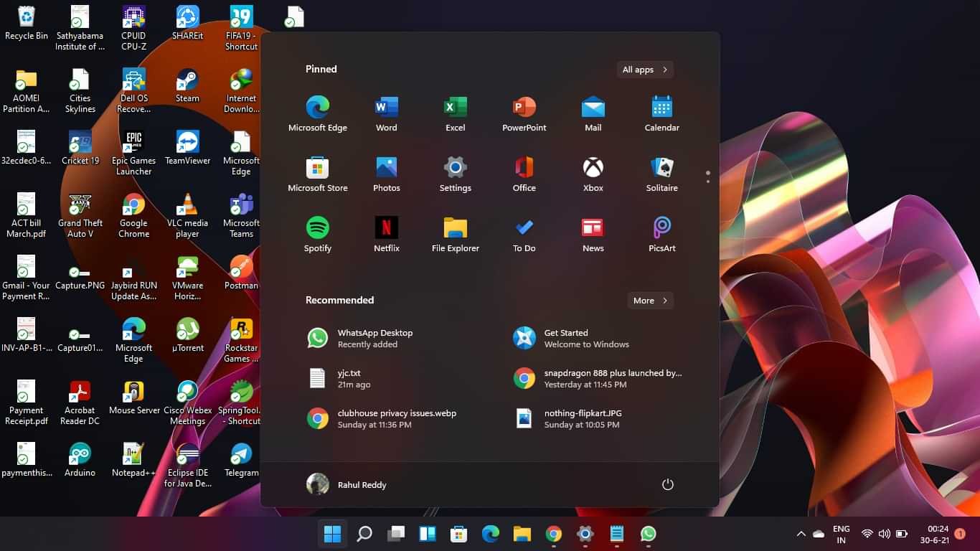This screenshot has height=551, width=980.
Task: Open Task View on the taskbar
Action: [396, 534]
